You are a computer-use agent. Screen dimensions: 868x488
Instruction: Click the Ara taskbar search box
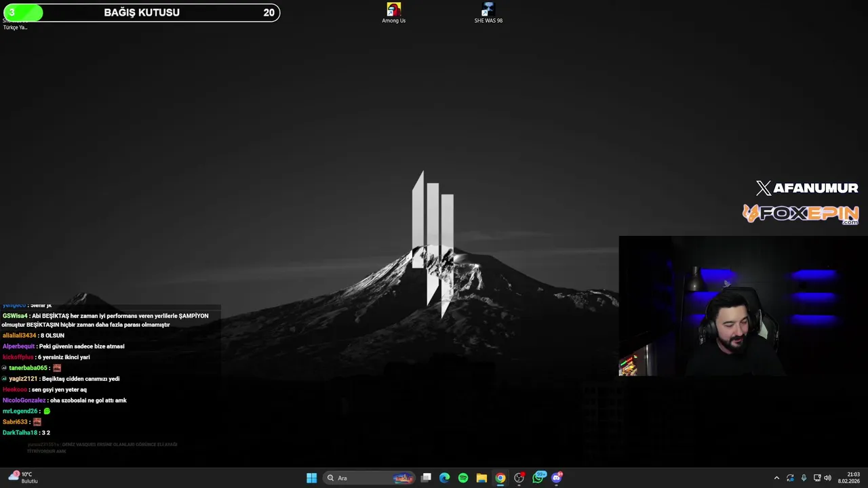pos(369,478)
